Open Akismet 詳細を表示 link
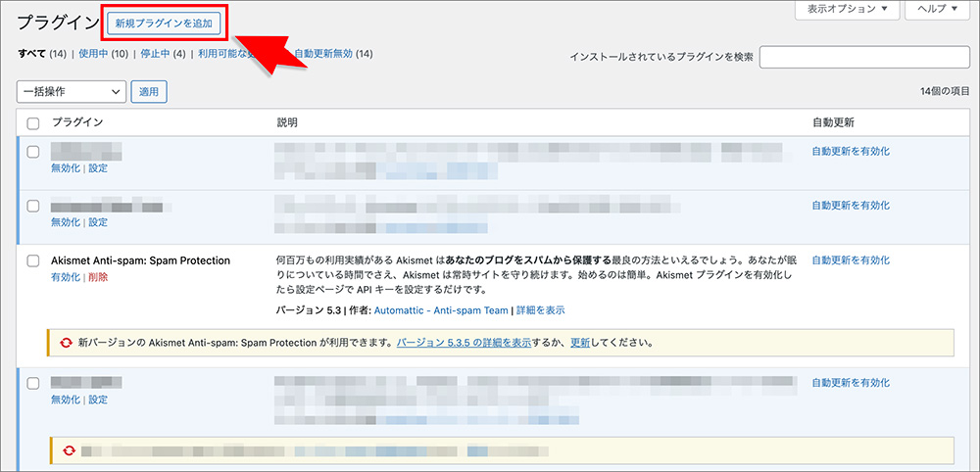Image resolution: width=980 pixels, height=472 pixels. click(541, 309)
